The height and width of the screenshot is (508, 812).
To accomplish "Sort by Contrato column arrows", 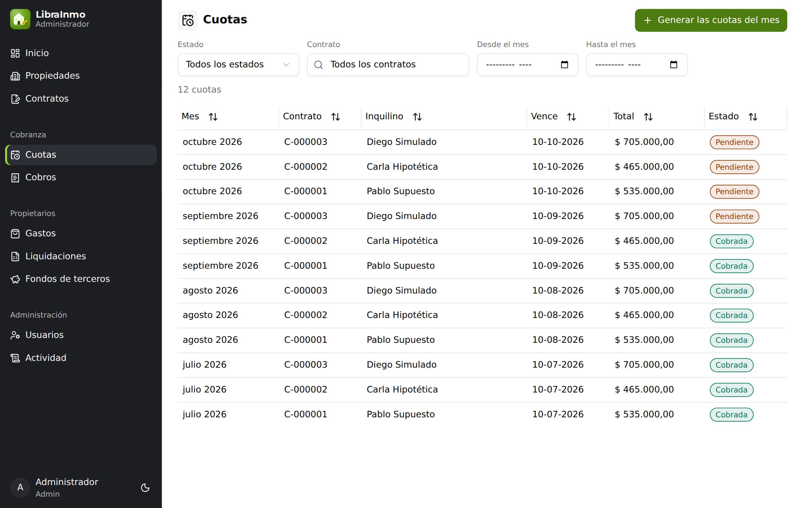I will coord(336,117).
